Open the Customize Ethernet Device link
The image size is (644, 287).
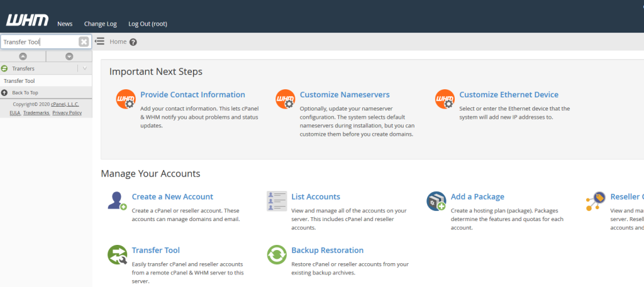(509, 95)
